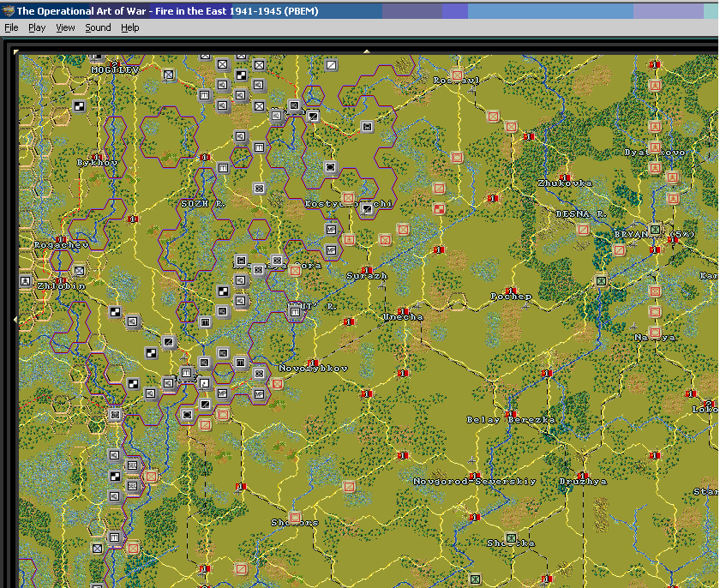Image resolution: width=720 pixels, height=588 pixels.
Task: Select the German armor oval unit north of Kostyukovichi
Action: [x=331, y=167]
